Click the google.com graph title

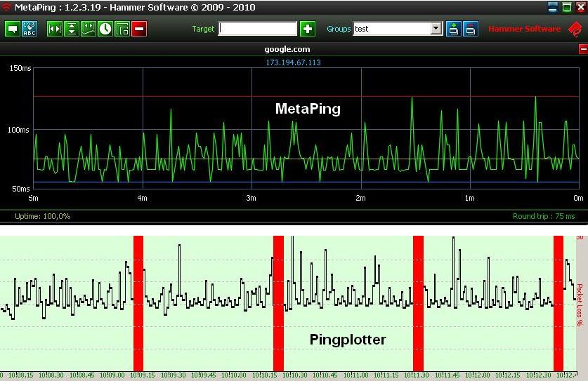pos(287,49)
